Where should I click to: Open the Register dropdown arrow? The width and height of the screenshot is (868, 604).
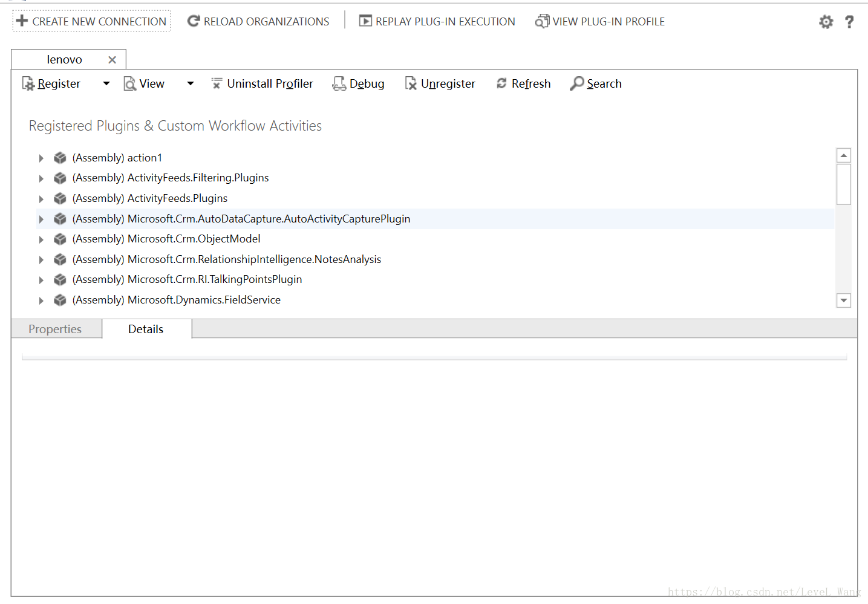[106, 83]
